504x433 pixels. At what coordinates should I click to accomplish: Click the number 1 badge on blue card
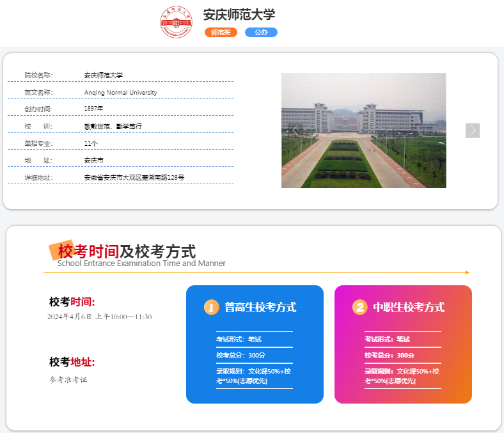point(211,307)
